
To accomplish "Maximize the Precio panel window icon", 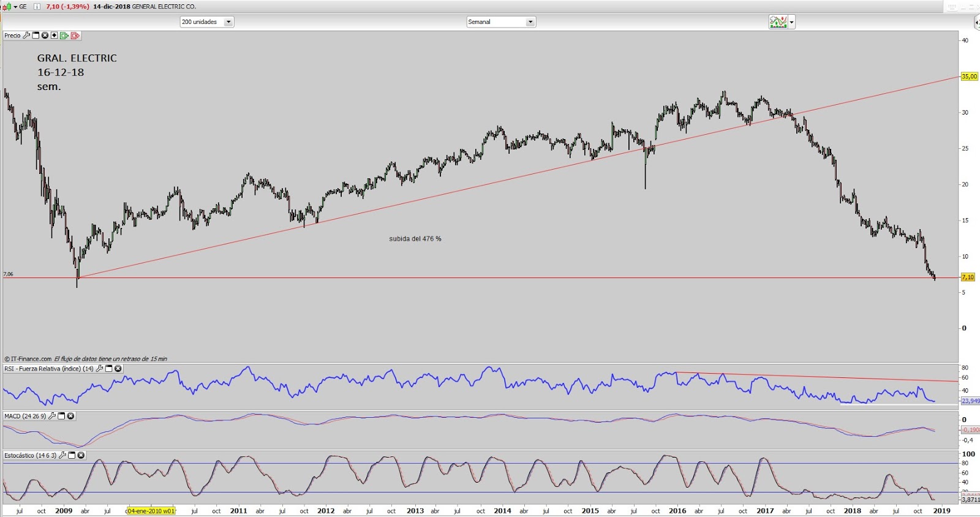I will coord(36,36).
